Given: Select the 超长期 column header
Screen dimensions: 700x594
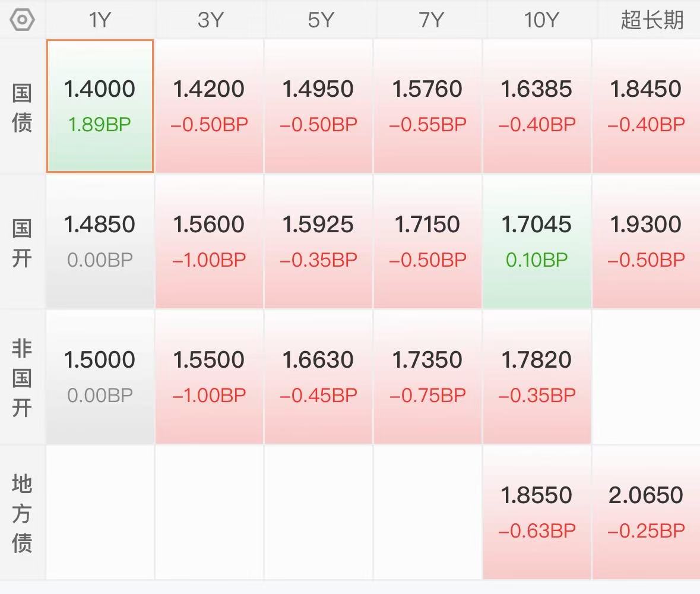Looking at the screenshot, I should click(x=652, y=20).
